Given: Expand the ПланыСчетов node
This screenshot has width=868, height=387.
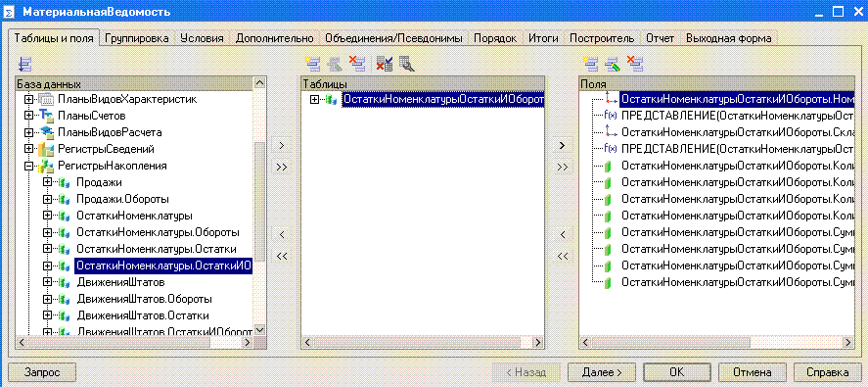Looking at the screenshot, I should coord(28,117).
